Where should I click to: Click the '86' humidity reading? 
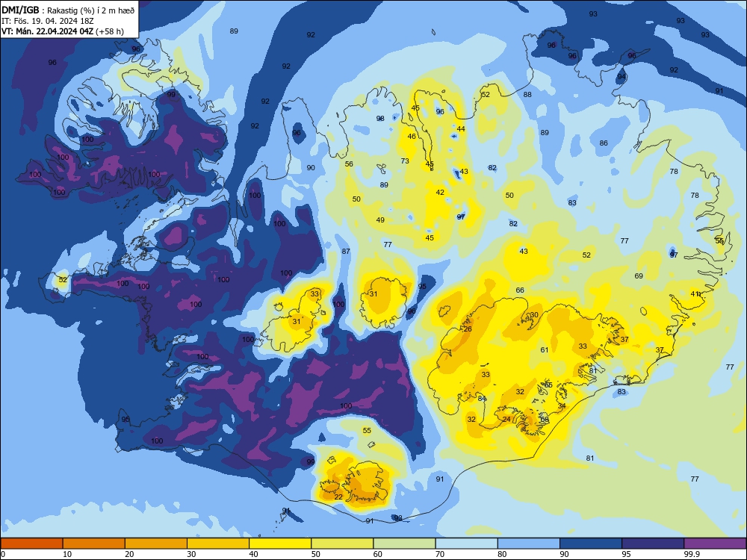(x=604, y=143)
